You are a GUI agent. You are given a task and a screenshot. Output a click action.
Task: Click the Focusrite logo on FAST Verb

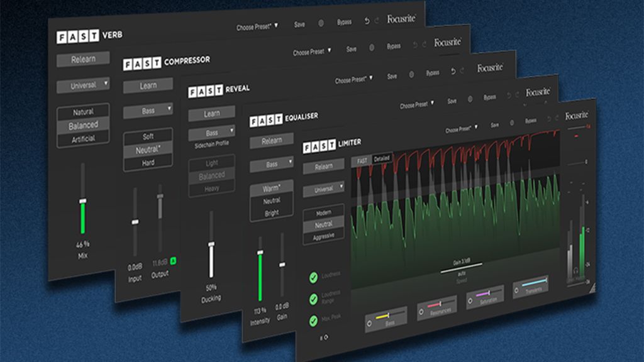402,19
